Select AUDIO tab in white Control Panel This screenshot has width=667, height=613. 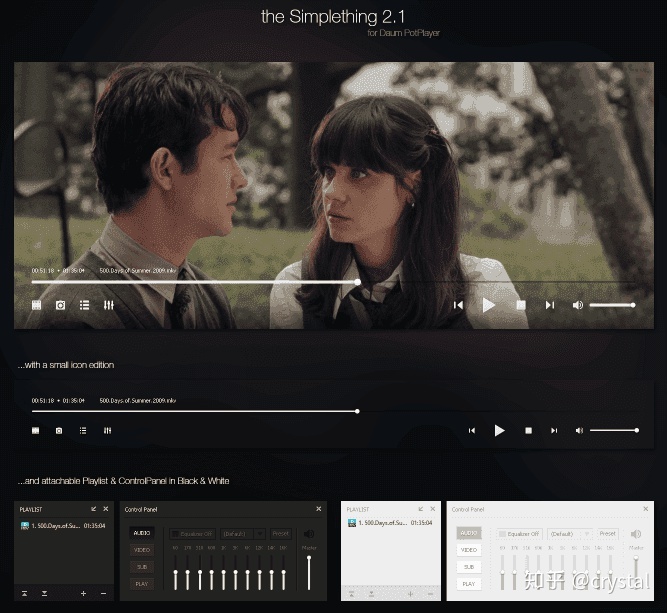tap(469, 533)
